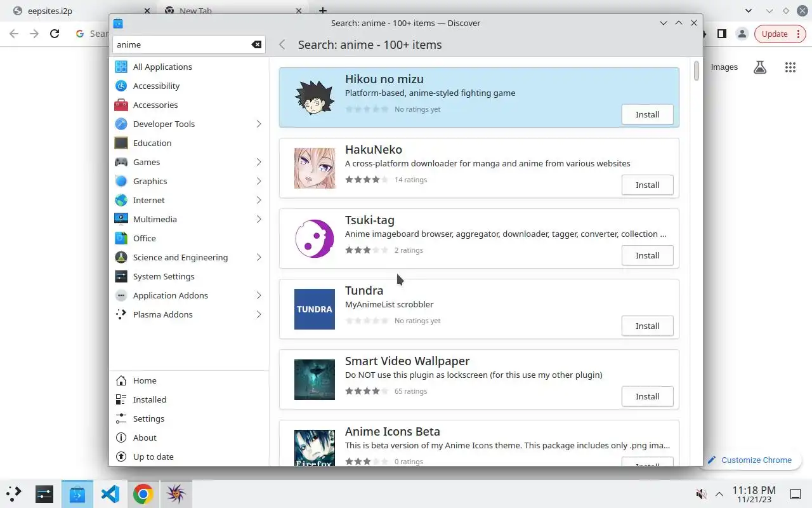Viewport: 812px width, 508px height.
Task: Click the muted volume tray icon
Action: pos(701,494)
